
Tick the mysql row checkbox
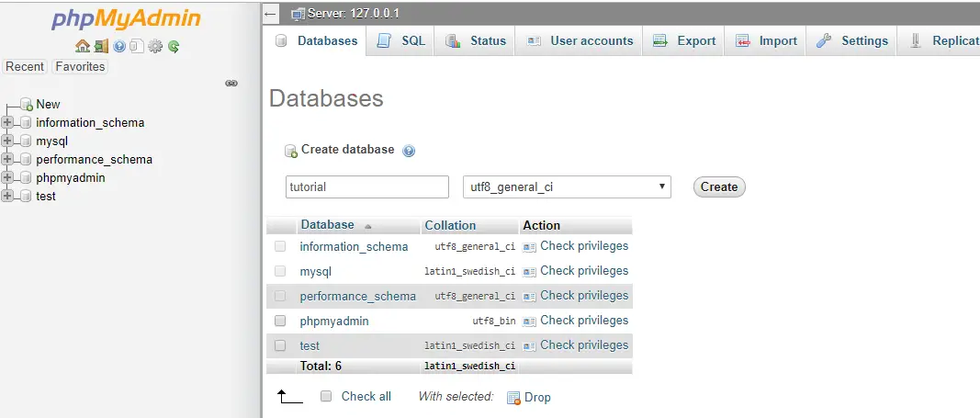[x=280, y=271]
